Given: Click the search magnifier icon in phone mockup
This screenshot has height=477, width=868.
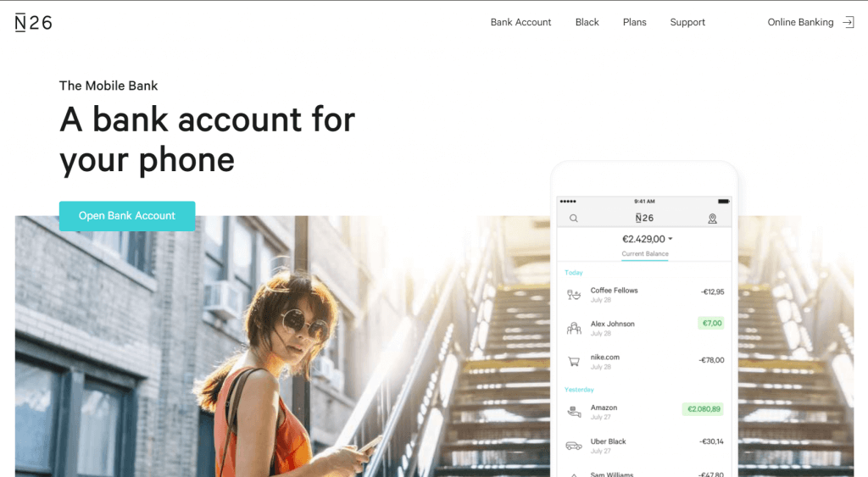Looking at the screenshot, I should pos(574,218).
